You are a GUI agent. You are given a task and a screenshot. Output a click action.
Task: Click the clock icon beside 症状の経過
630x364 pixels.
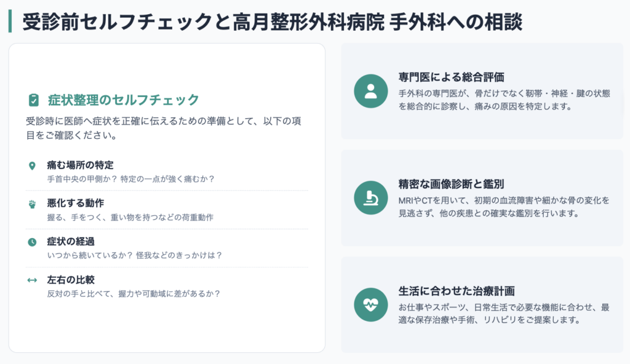tap(32, 242)
